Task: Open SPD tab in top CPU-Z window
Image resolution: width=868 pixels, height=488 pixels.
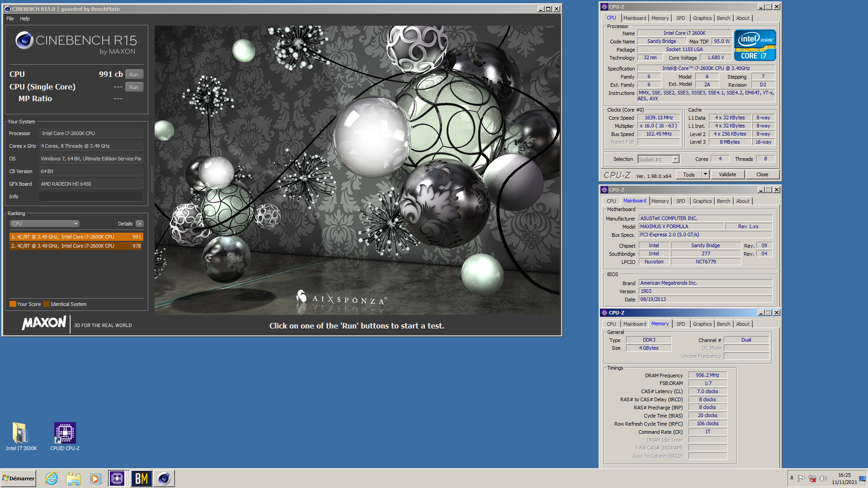Action: [681, 18]
